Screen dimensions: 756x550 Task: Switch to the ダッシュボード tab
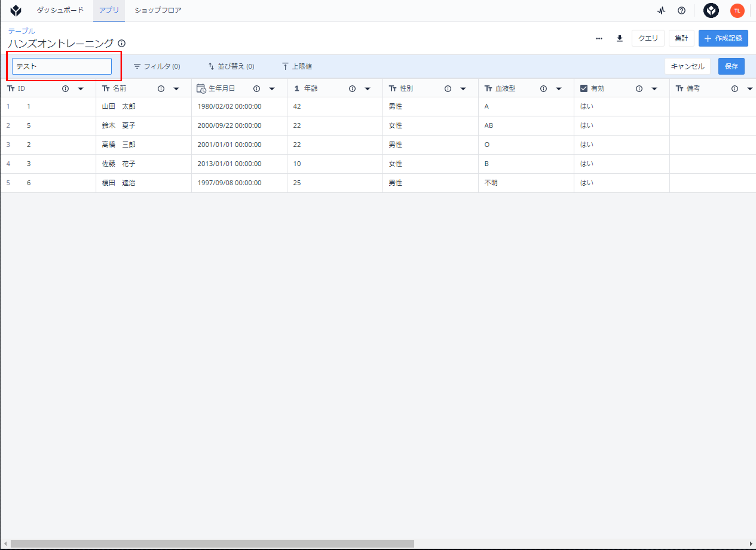[60, 10]
